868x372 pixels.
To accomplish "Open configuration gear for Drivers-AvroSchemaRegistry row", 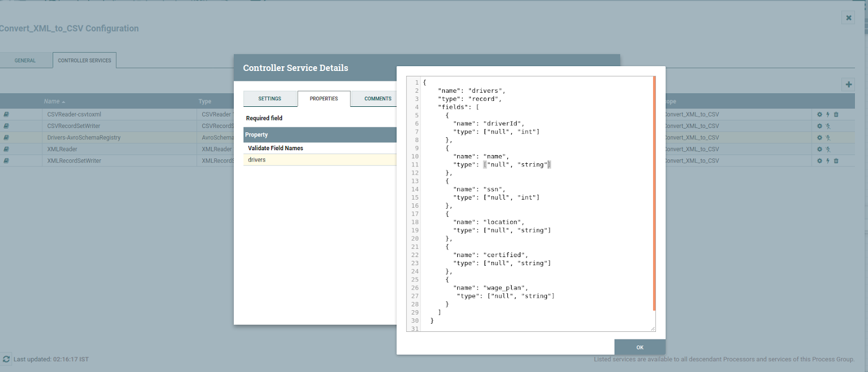I will [819, 138].
